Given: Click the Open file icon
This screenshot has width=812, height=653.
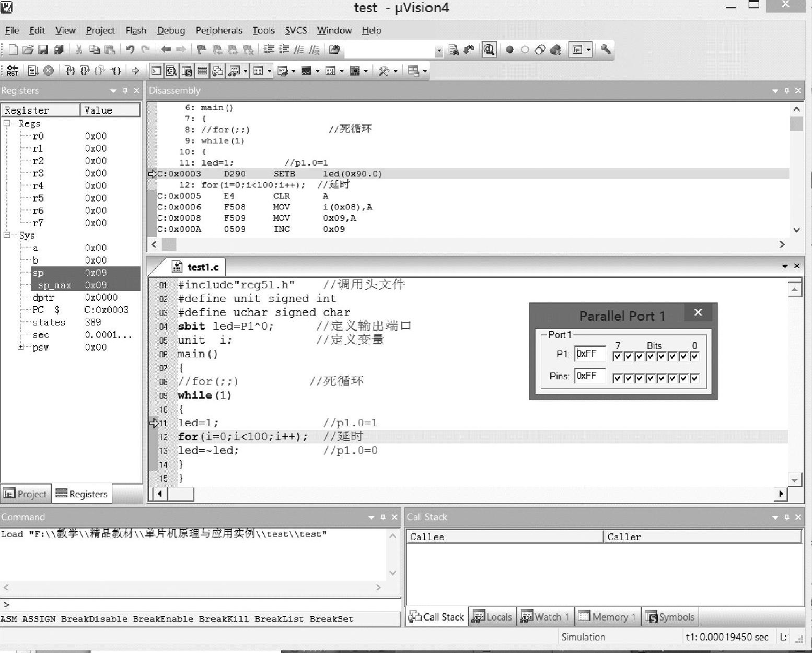Looking at the screenshot, I should point(28,50).
